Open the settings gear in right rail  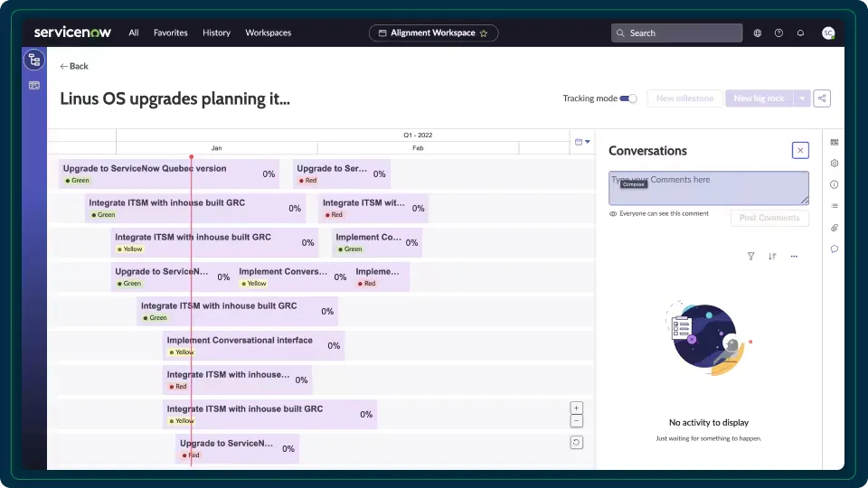pyautogui.click(x=835, y=164)
